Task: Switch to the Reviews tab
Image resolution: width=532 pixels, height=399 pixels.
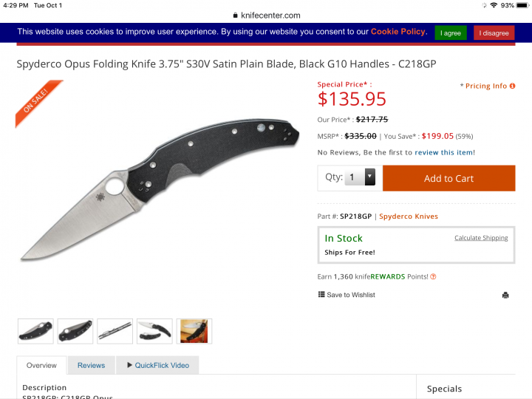Action: pos(92,365)
